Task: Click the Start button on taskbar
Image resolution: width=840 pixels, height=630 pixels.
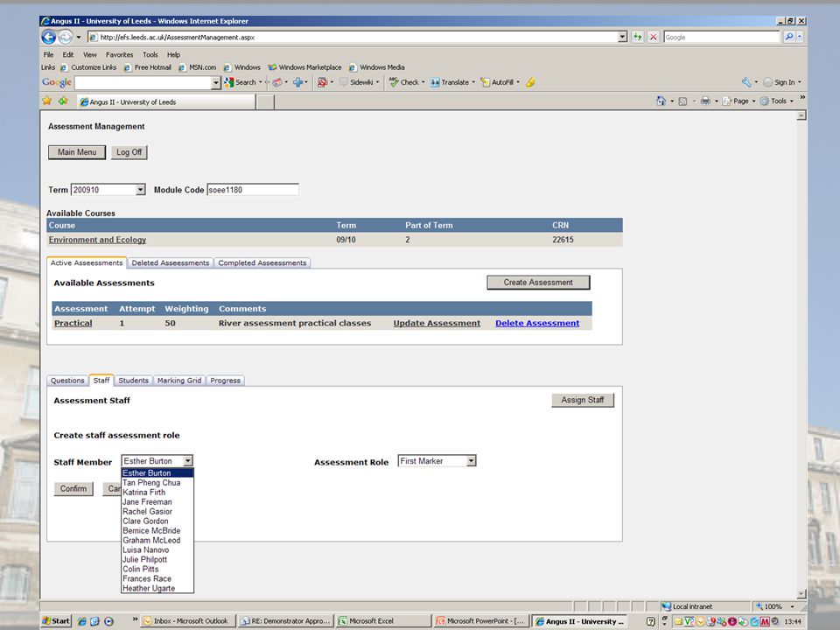Action: (56, 621)
